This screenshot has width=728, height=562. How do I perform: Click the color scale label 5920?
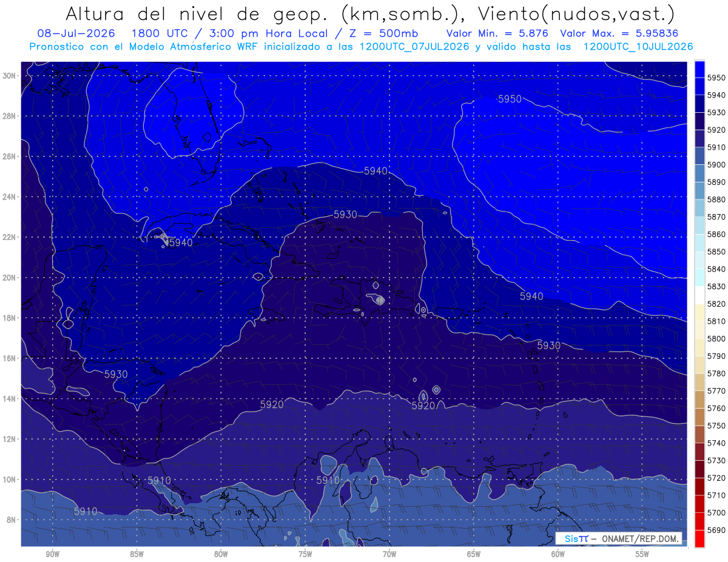[716, 130]
